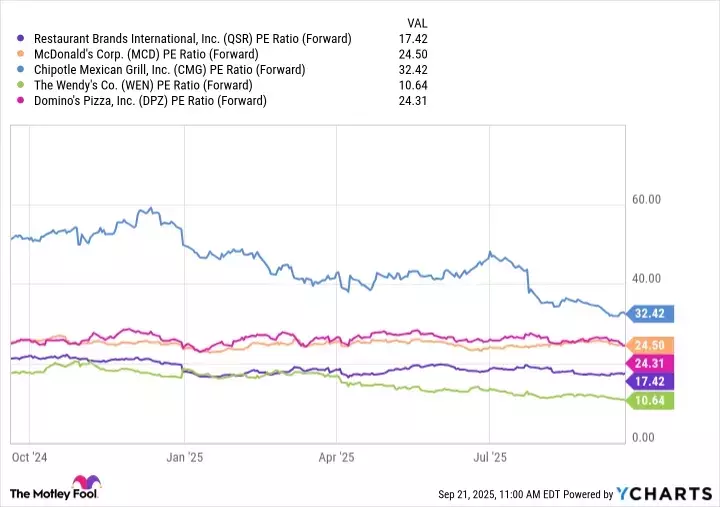Screen dimensions: 720x507
Task: Click the blue Chipotle legend dot
Action: (22, 69)
